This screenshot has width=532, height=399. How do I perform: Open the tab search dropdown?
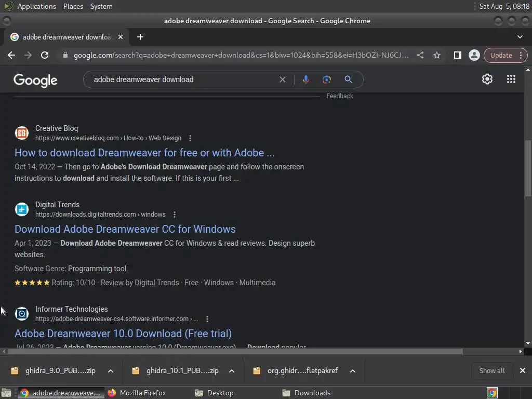point(520,37)
